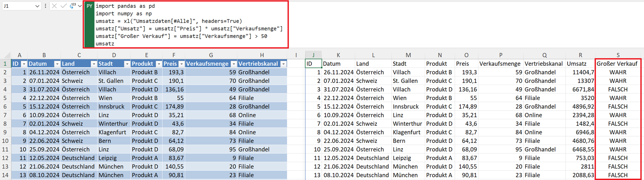Click the Verkaufsmenge filter button
Image resolution: width=644 pixels, height=180 pixels.
click(x=233, y=64)
